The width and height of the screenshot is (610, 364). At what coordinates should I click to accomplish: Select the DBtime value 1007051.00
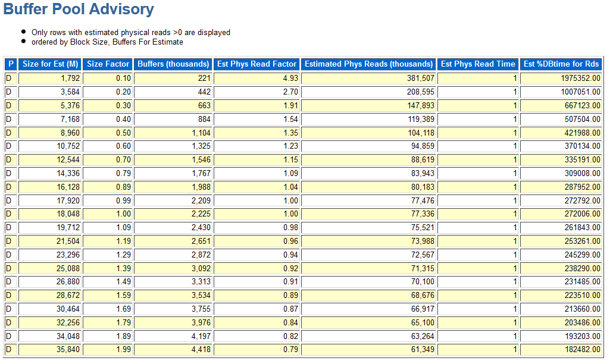coord(561,92)
